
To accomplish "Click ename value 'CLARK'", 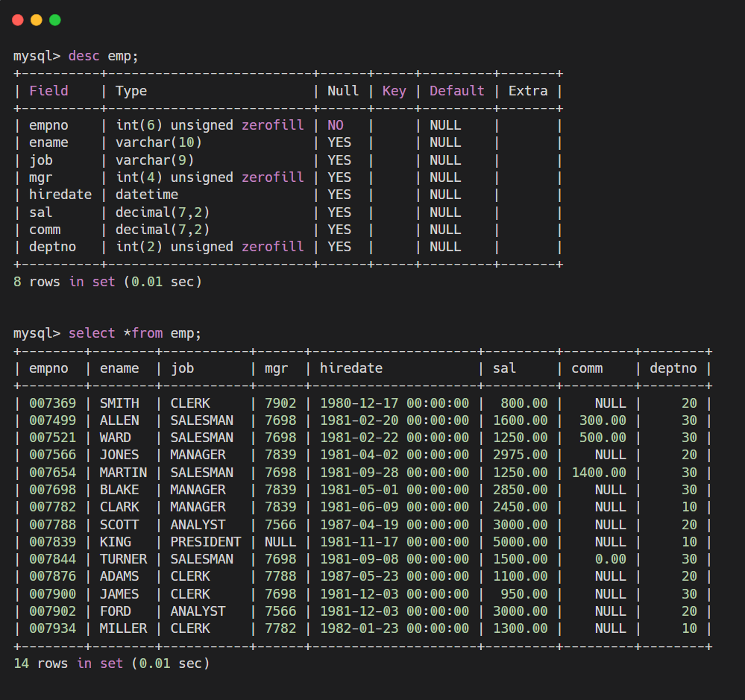I will click(x=119, y=507).
